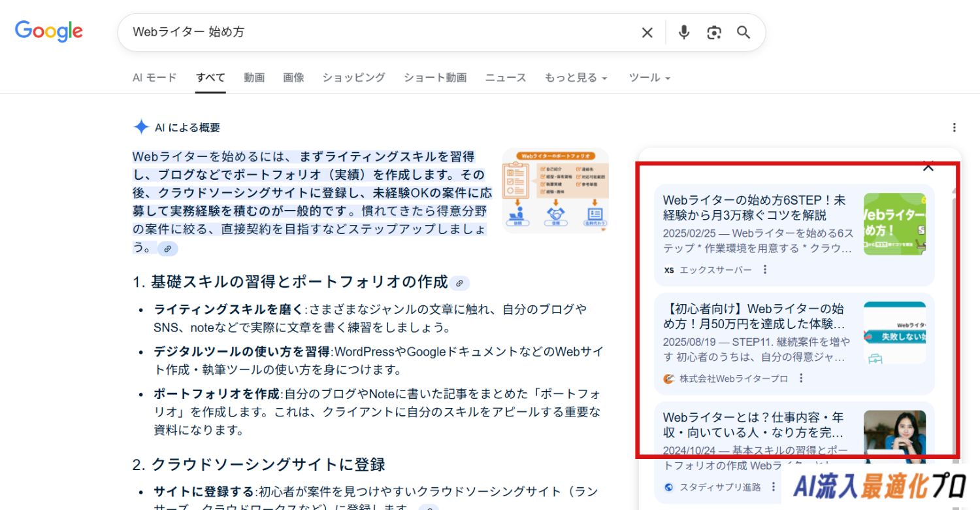Open three-dot menu next to 株式会社Webライタープロ
980x510 pixels.
click(801, 379)
